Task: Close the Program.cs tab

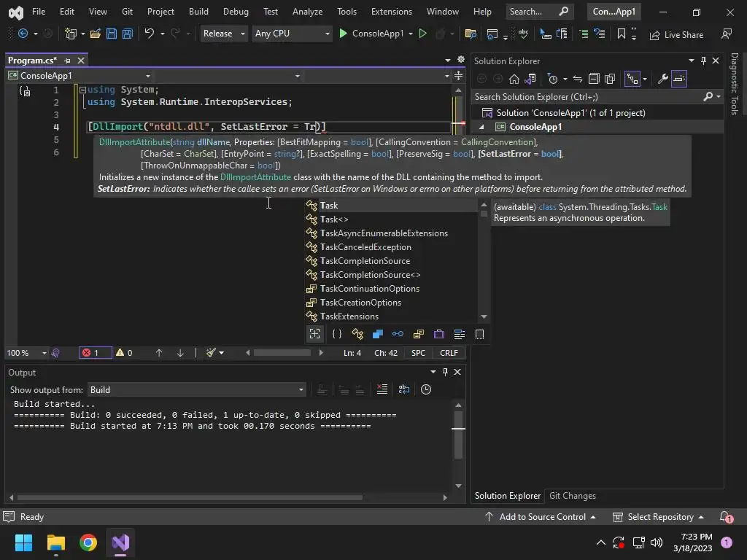Action: pyautogui.click(x=81, y=61)
